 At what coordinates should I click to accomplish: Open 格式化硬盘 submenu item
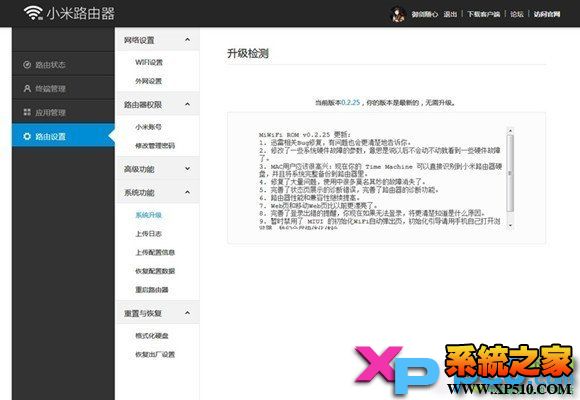pyautogui.click(x=152, y=336)
